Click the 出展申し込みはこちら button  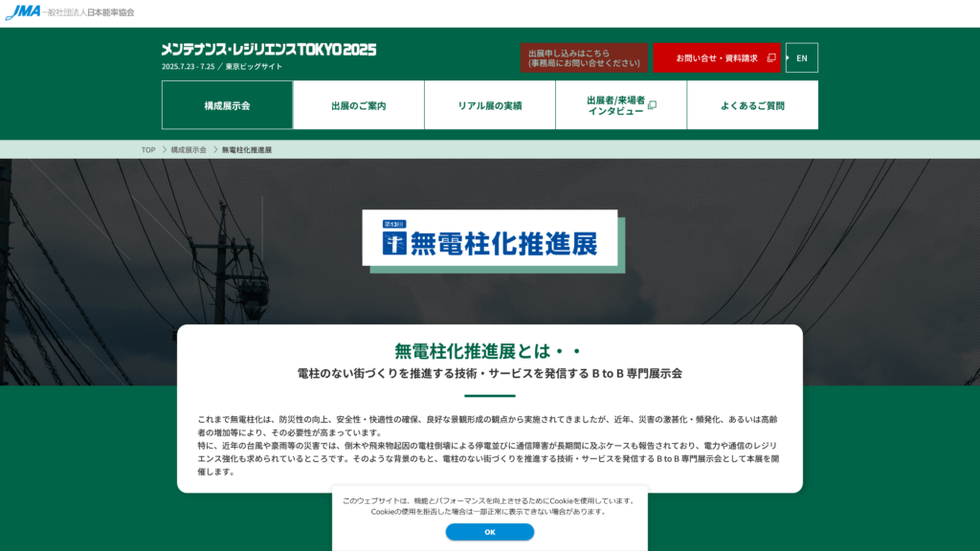tap(584, 57)
